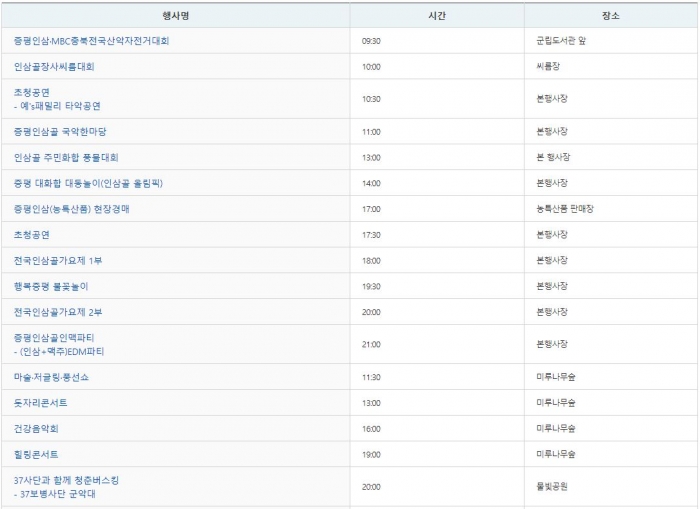This screenshot has height=509, width=700.
Task: Click the 전국인삼골가요제 2부 event
Action: pos(58,312)
